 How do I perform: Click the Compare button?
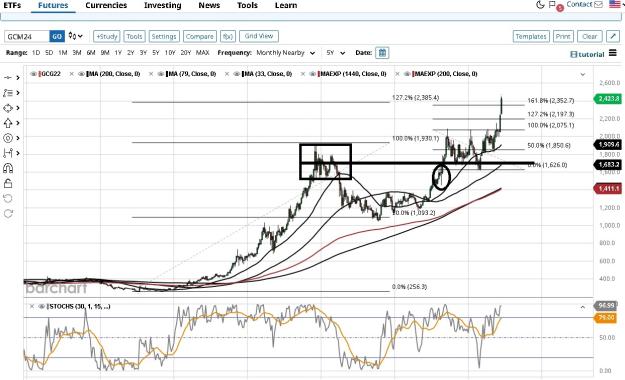(200, 36)
